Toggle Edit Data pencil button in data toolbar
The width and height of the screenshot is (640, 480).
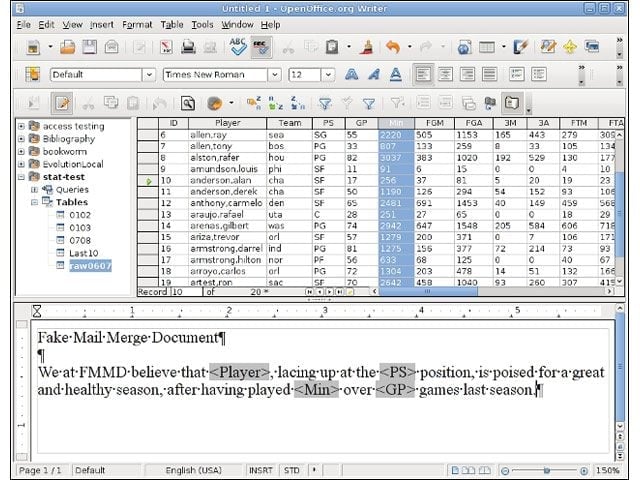pyautogui.click(x=62, y=103)
